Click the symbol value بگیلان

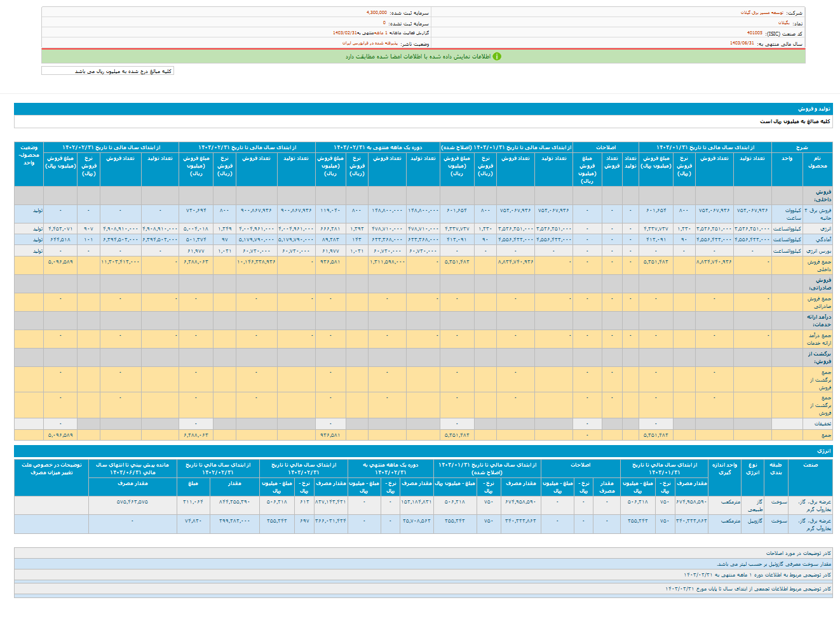coord(783,23)
